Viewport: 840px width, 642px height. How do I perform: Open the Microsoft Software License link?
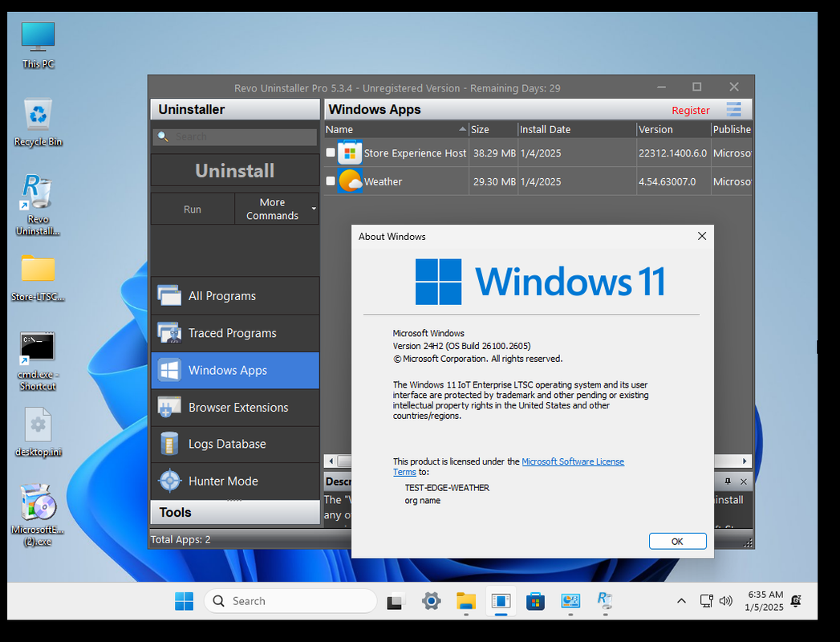573,461
